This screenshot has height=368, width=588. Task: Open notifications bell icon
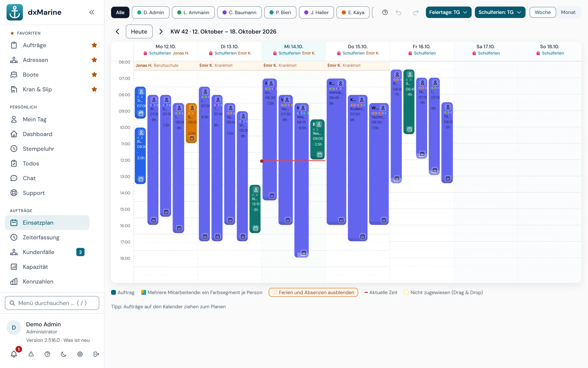[14, 354]
